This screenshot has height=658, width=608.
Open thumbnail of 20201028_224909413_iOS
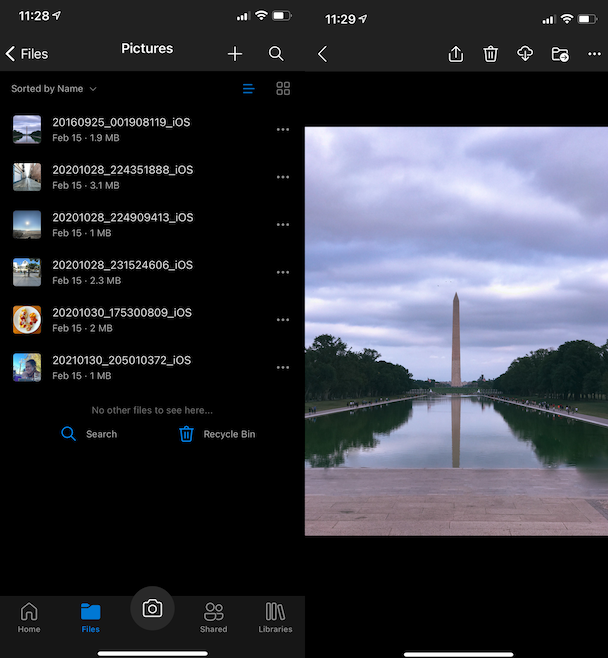tap(27, 225)
